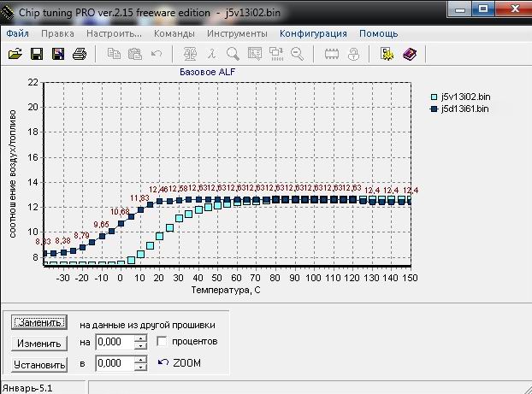Click the j5d13i61.bin legend color marker
Viewport: 532px width, 394px height.
434,109
